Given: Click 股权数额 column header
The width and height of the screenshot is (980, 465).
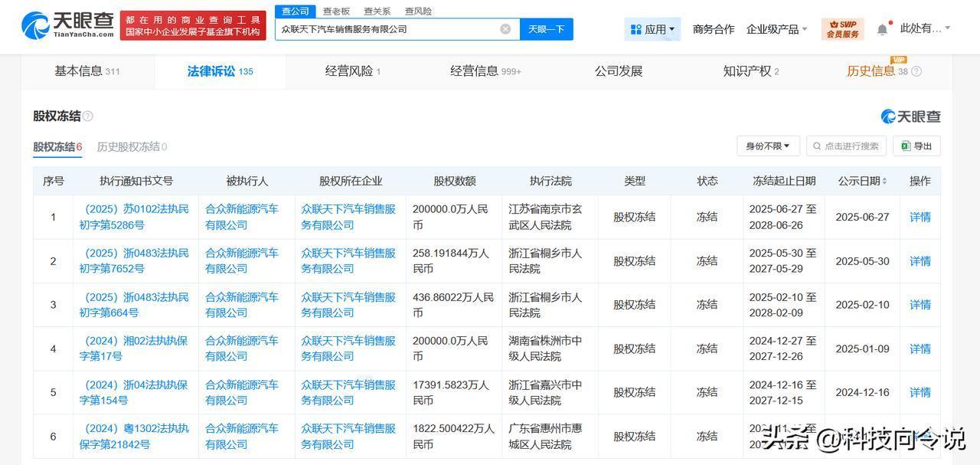Looking at the screenshot, I should [x=455, y=182].
